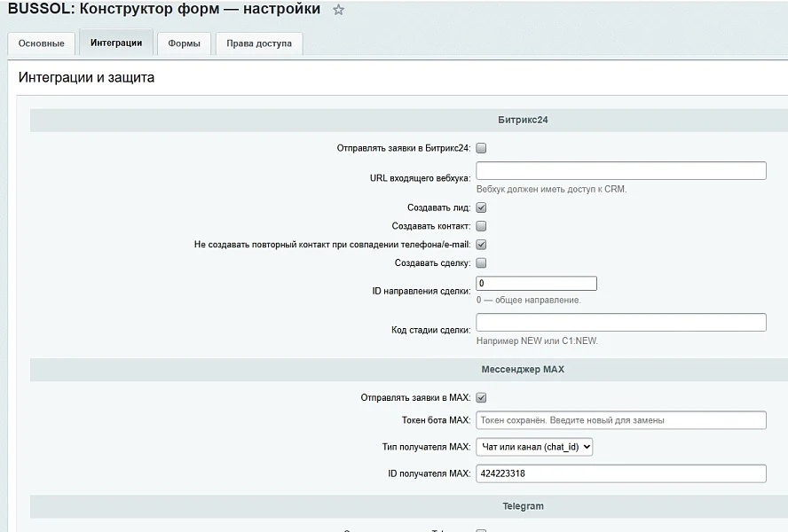Click the page title 'BUSSOL: Конструктор форм — настройки'
Image resolution: width=788 pixels, height=532 pixels.
click(164, 9)
